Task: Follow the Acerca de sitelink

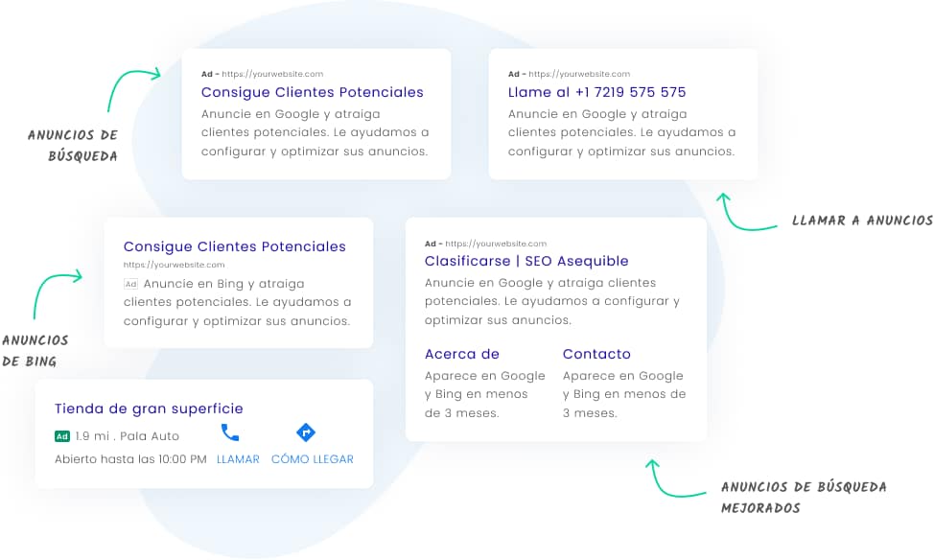Action: (462, 354)
